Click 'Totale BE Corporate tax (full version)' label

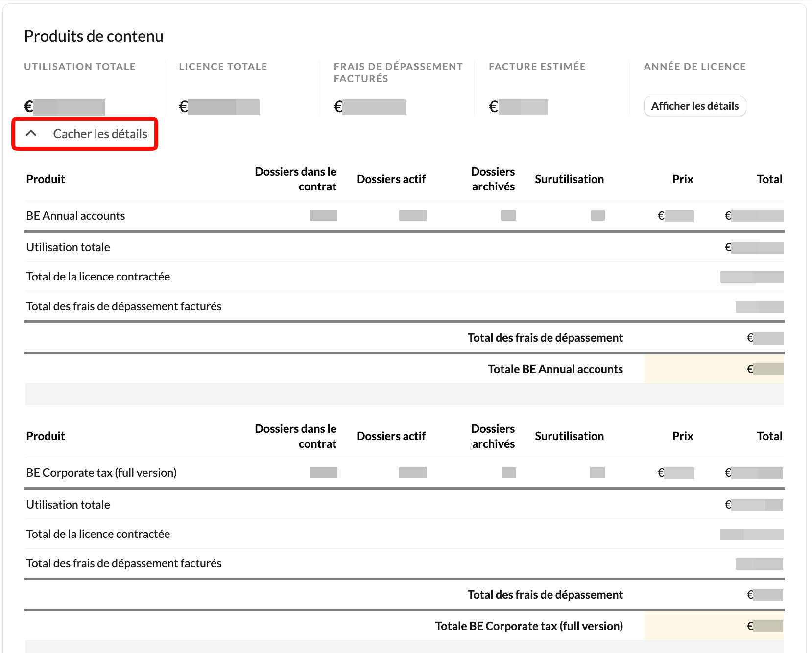click(529, 626)
